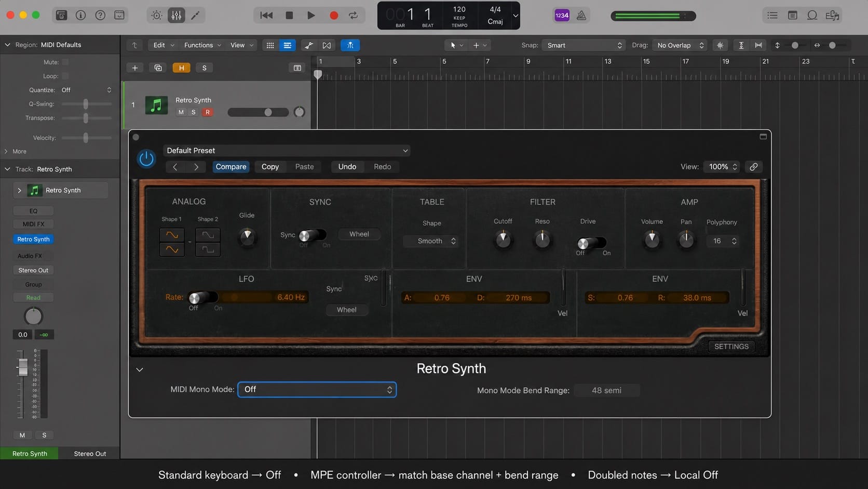Toggle Catch Playhead blue button
Viewport: 868px width, 489px height.
tap(350, 45)
